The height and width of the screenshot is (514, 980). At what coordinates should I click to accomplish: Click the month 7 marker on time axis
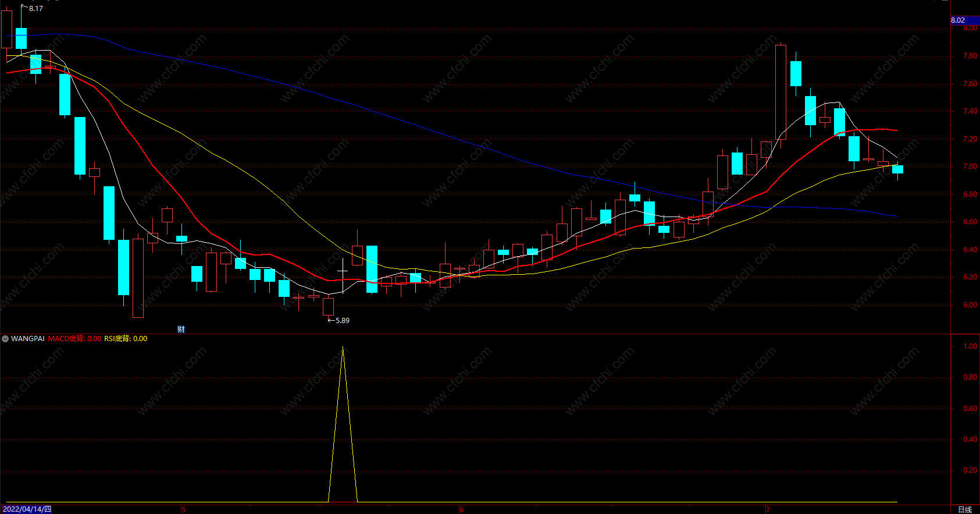[x=768, y=510]
